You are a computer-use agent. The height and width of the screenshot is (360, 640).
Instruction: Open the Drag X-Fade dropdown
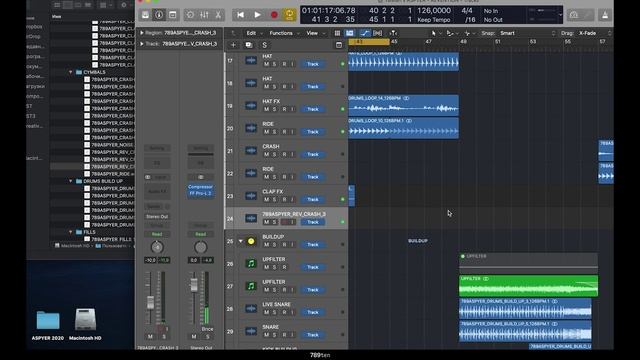(594, 33)
